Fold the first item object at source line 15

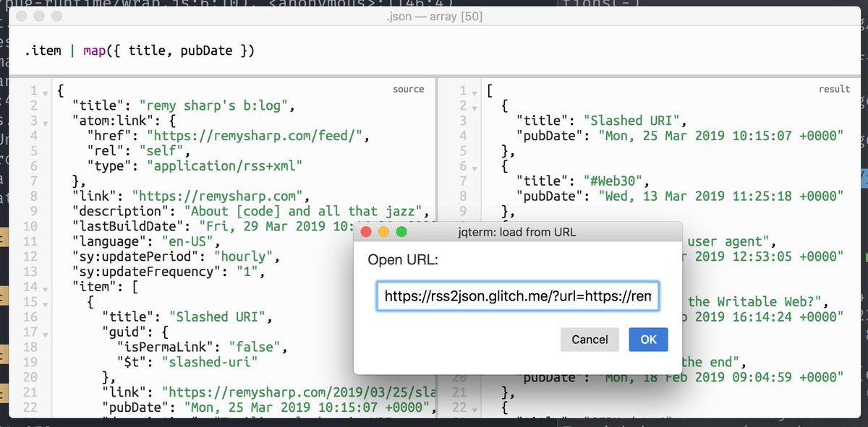(x=46, y=302)
